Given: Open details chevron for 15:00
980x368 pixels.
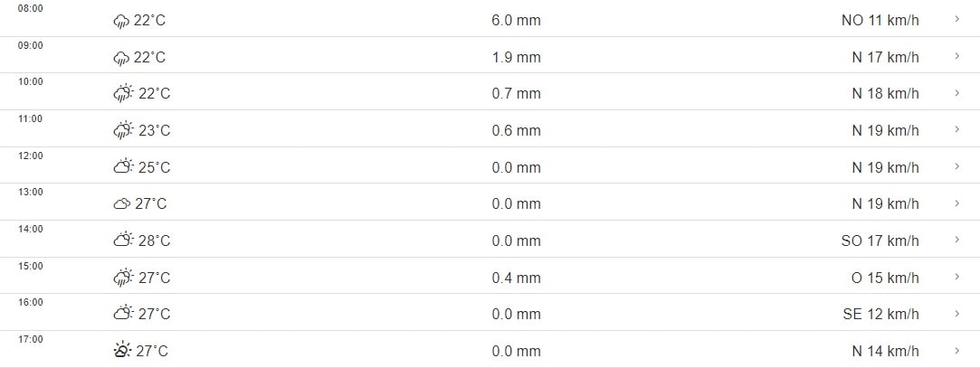Looking at the screenshot, I should (x=957, y=277).
